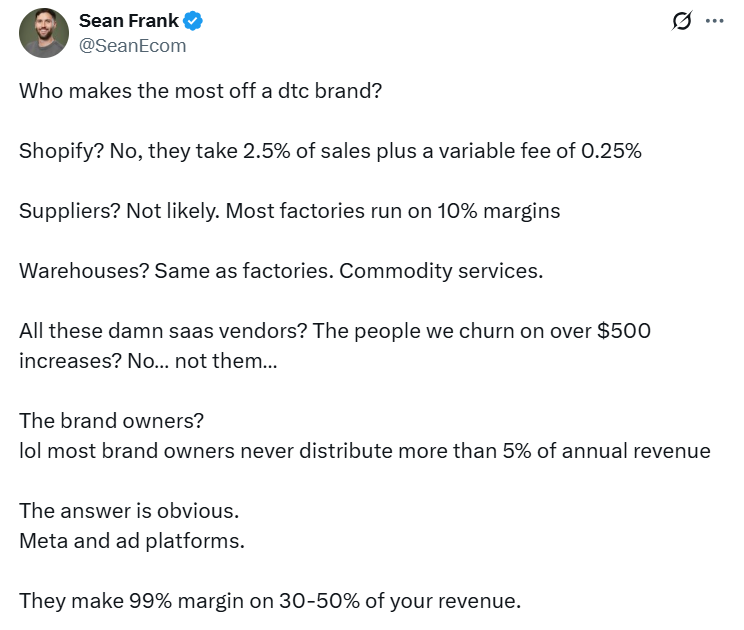Click the blue verified checkmark badge
Screen dimensions: 744x630
[194, 21]
